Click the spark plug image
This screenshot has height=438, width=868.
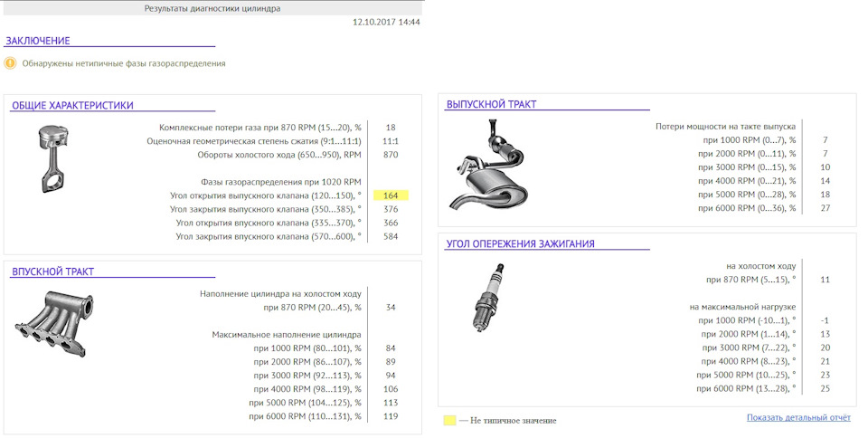tap(487, 299)
